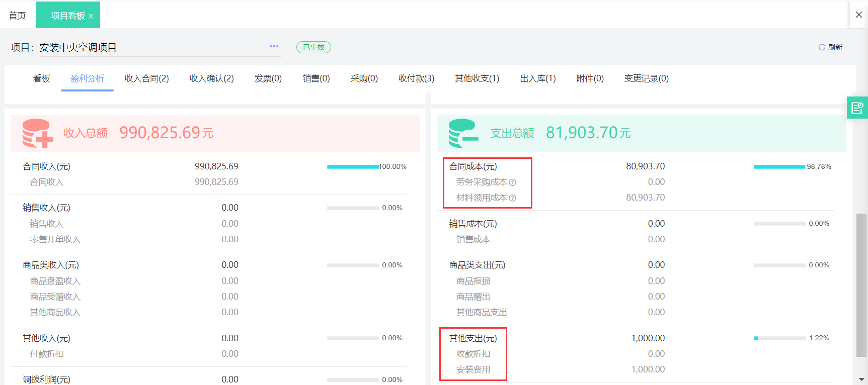This screenshot has width=868, height=385.
Task: Click the 已生效 status badge
Action: point(313,47)
